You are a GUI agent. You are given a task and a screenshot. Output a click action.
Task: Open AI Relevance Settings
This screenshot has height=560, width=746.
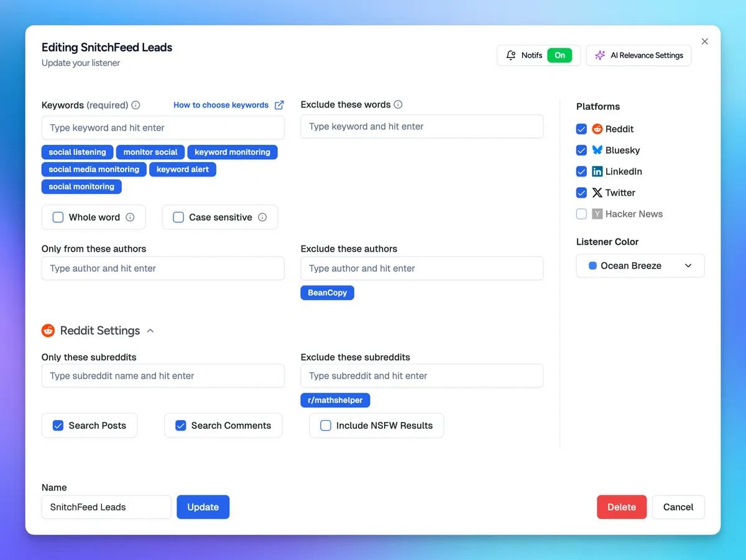[638, 55]
